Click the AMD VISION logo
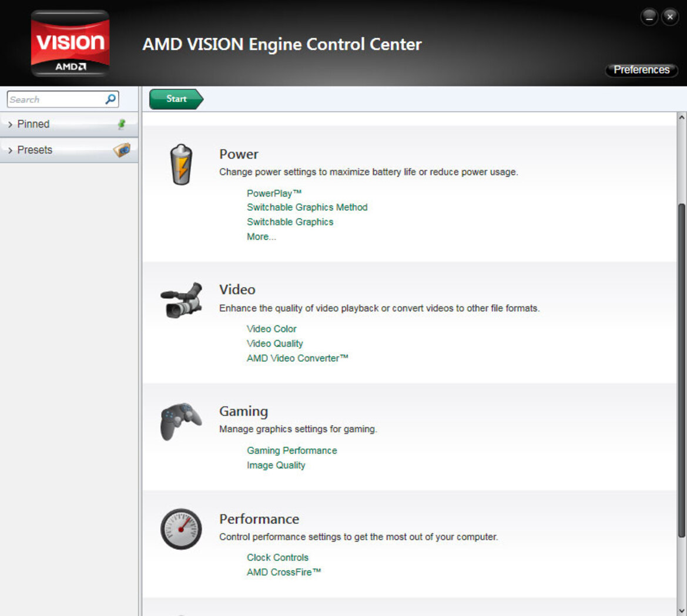Screen dimensions: 687x616 click(x=70, y=43)
